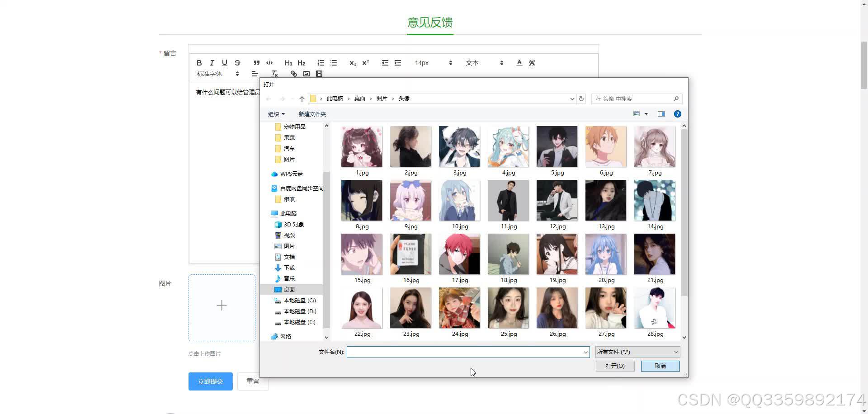Screen dimensions: 868x414
Task: Select 百度网盘同步空间 in the navigation pane
Action: 301,188
